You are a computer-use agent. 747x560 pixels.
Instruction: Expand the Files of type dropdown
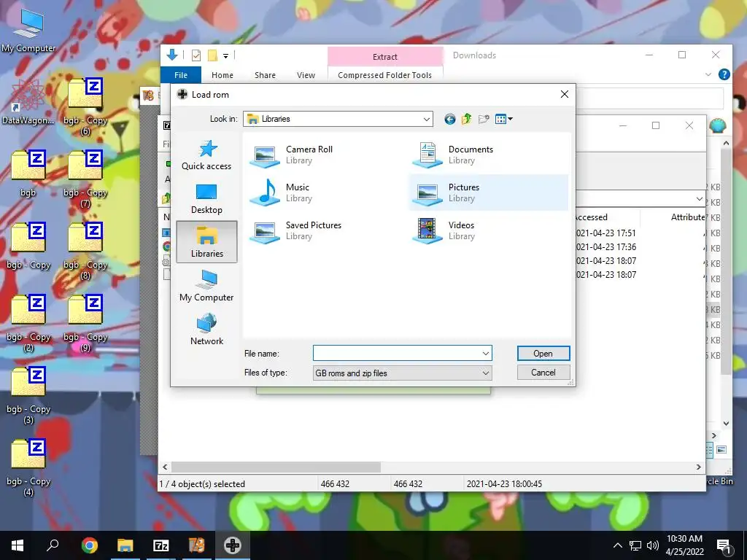click(485, 373)
